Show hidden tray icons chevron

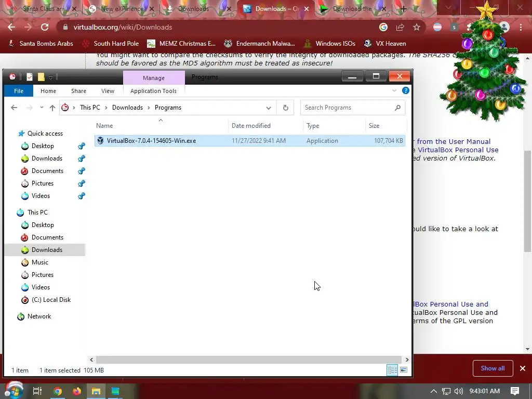point(434,391)
